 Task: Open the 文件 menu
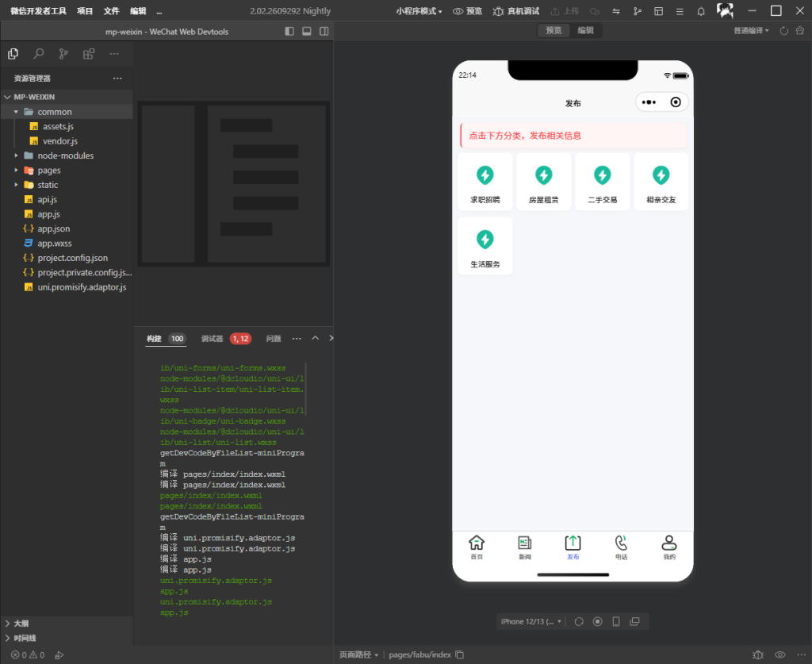(111, 11)
